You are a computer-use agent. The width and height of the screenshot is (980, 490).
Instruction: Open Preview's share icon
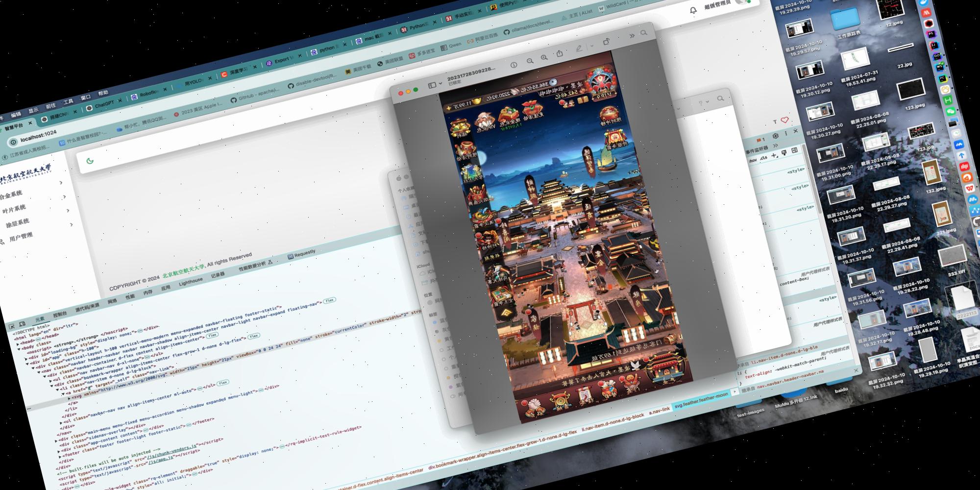tap(560, 54)
